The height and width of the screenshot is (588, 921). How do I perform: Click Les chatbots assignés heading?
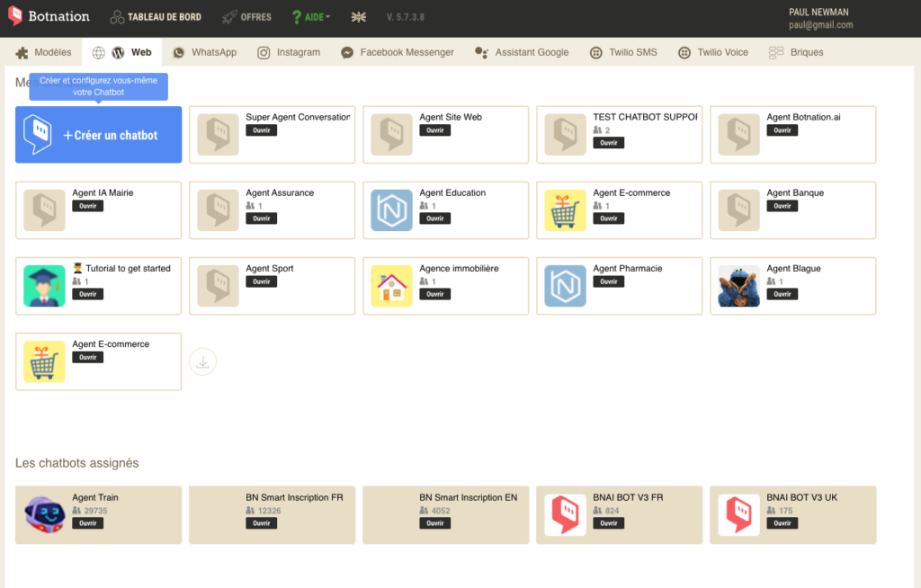tap(77, 463)
